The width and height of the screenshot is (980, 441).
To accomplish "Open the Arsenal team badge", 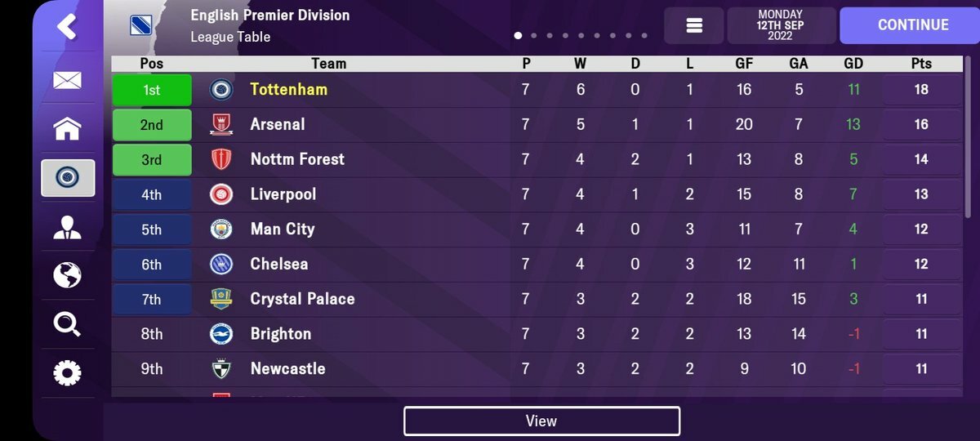I will 221,125.
